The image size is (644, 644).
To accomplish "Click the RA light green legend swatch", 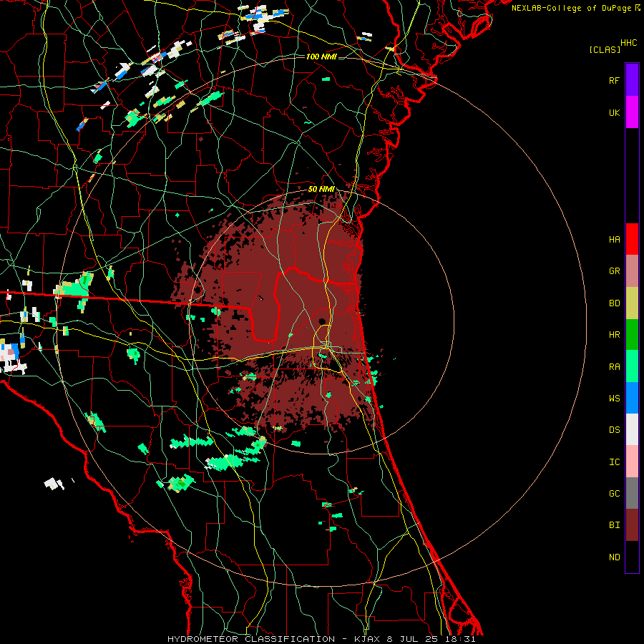I will (x=632, y=366).
